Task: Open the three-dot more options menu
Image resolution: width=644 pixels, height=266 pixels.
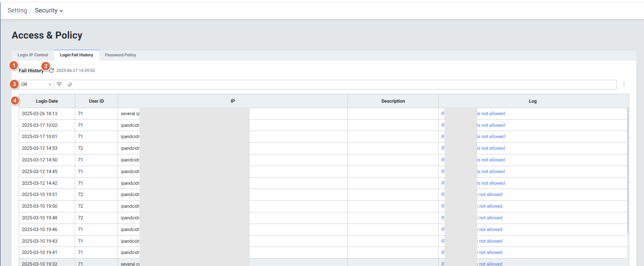Action: coord(624,84)
